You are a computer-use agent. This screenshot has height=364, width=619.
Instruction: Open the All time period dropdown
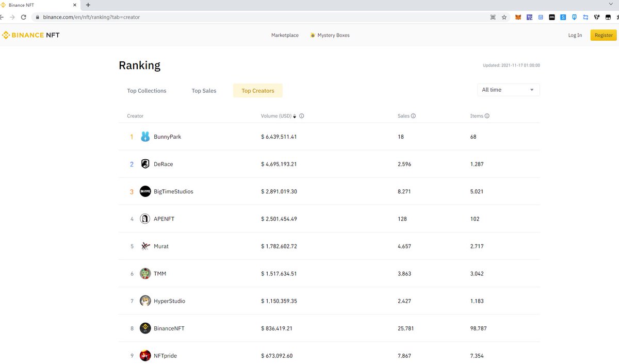click(508, 90)
